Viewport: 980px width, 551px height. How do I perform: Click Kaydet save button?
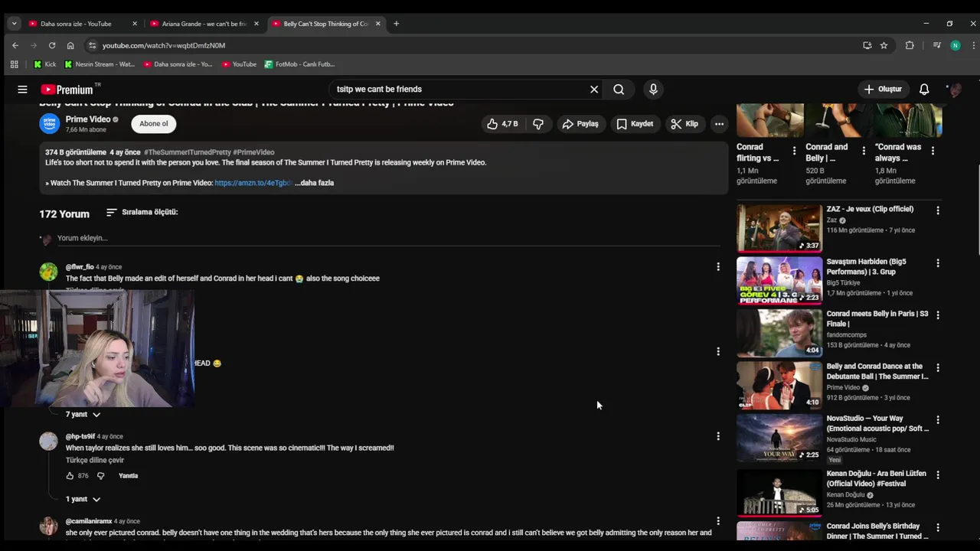tap(635, 124)
